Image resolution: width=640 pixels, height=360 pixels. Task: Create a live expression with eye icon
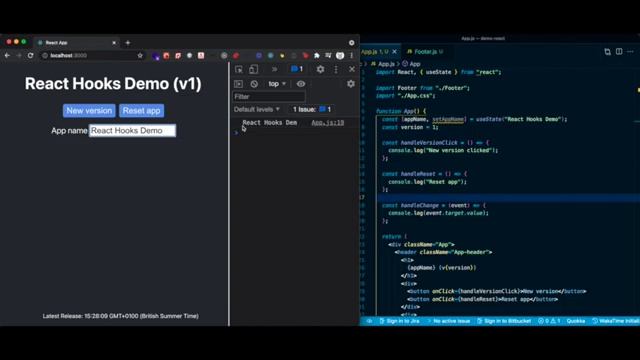pos(301,84)
